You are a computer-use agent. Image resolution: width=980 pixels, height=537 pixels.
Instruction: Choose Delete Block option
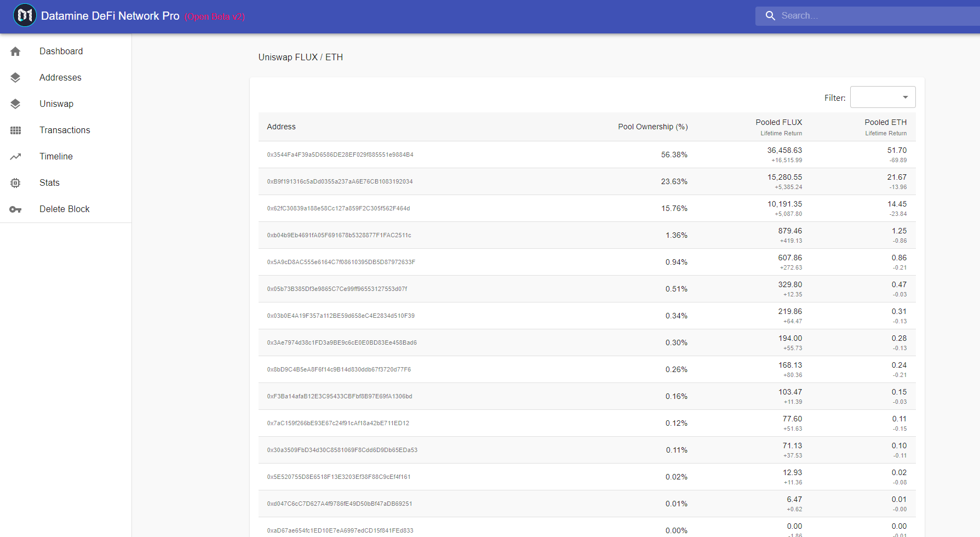pyautogui.click(x=66, y=209)
